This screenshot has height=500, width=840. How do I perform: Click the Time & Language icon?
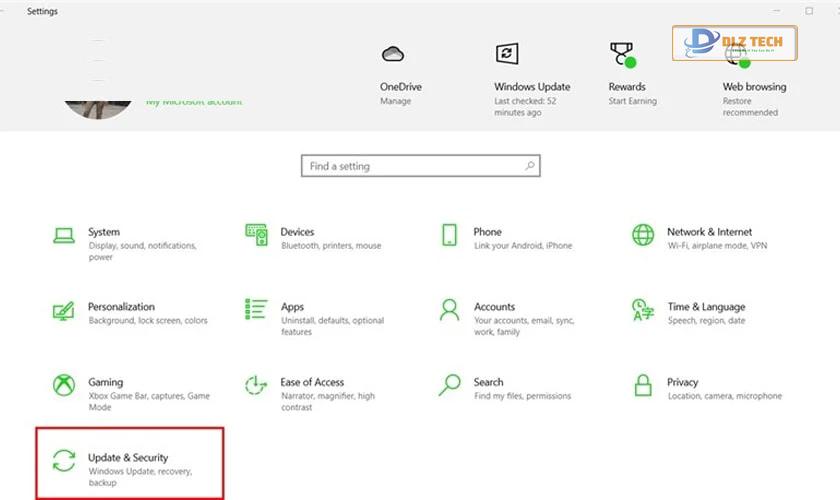pyautogui.click(x=643, y=310)
